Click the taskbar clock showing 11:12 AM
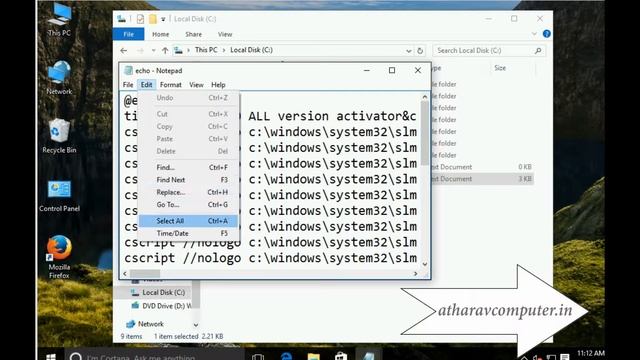This screenshot has height=360, width=640. coord(591,353)
